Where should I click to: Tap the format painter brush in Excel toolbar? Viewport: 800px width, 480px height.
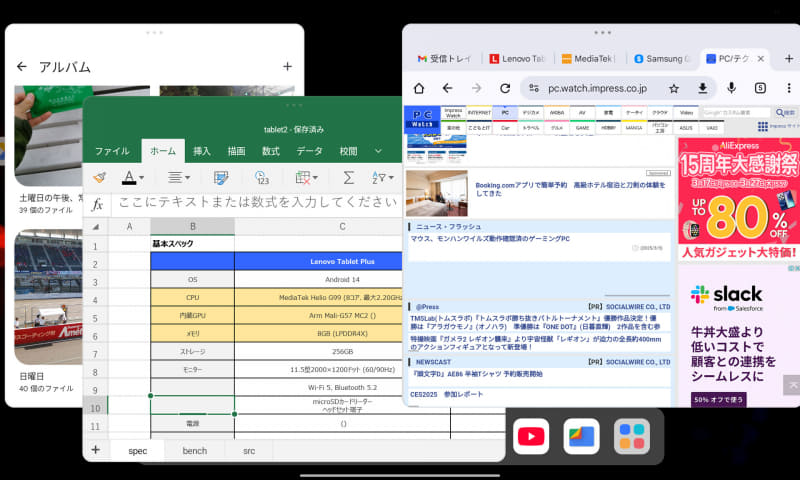tap(99, 178)
